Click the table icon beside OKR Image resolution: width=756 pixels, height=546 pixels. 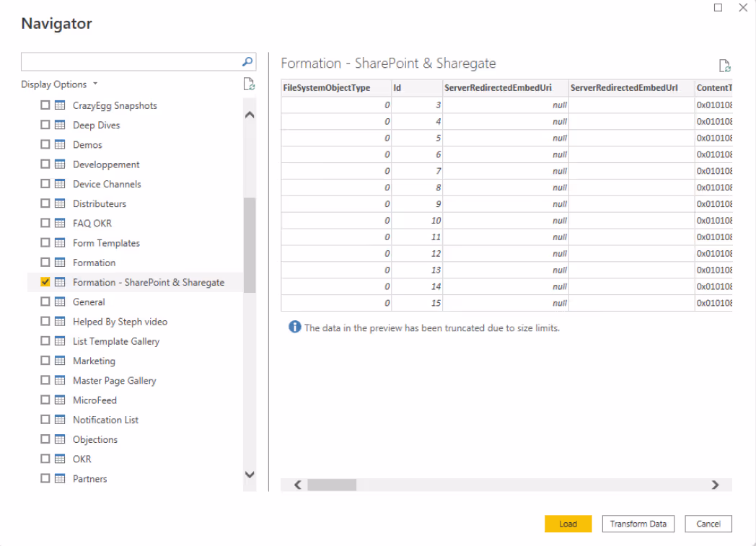point(60,459)
